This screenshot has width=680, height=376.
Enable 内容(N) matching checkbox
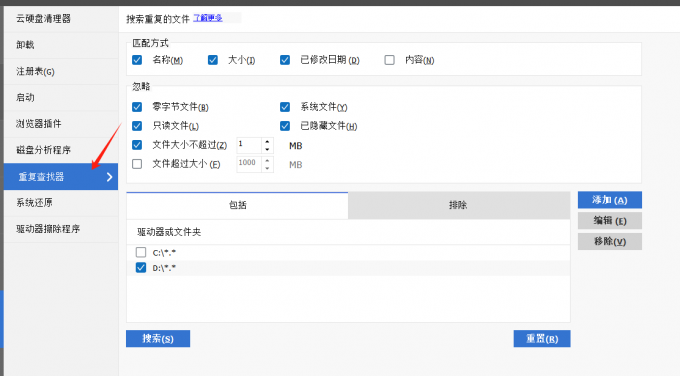click(389, 60)
